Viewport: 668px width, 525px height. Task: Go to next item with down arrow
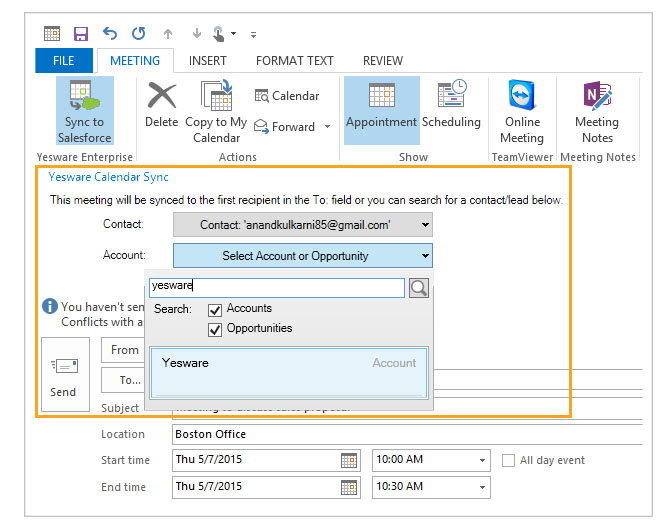click(x=196, y=33)
